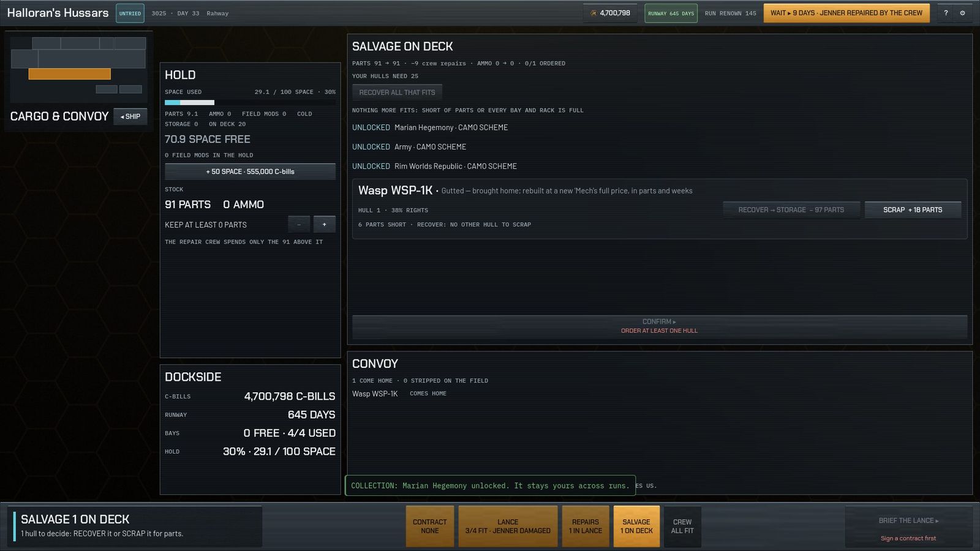Click the Dockside 4,700,798 C-BILLS value
Viewport: 980px width, 551px height.
coord(290,397)
